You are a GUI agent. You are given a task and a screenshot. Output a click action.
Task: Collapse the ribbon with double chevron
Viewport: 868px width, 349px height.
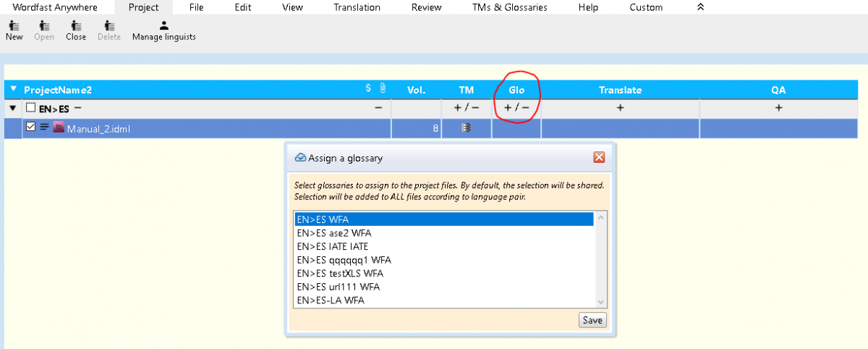[700, 7]
